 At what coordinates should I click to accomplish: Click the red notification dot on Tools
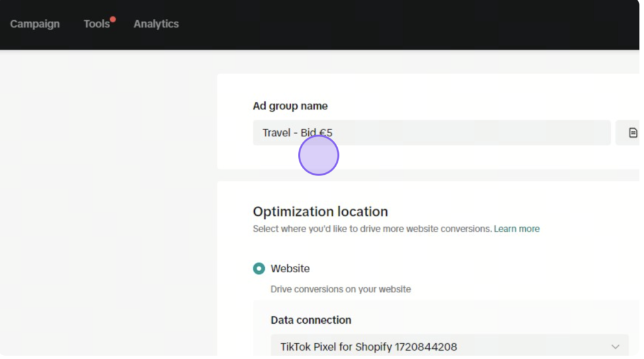click(113, 19)
